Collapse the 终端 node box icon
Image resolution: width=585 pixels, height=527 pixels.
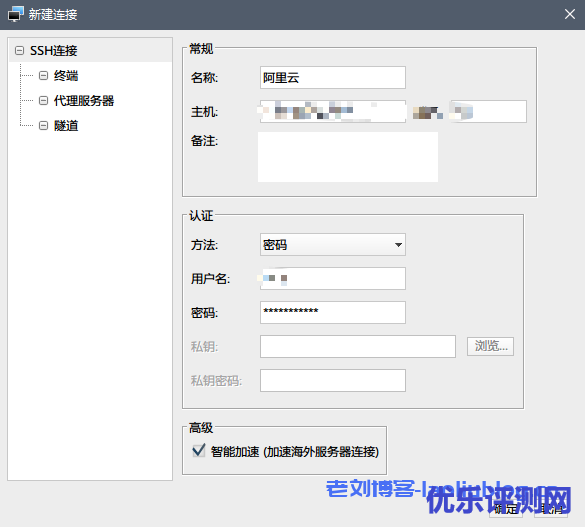pos(44,76)
